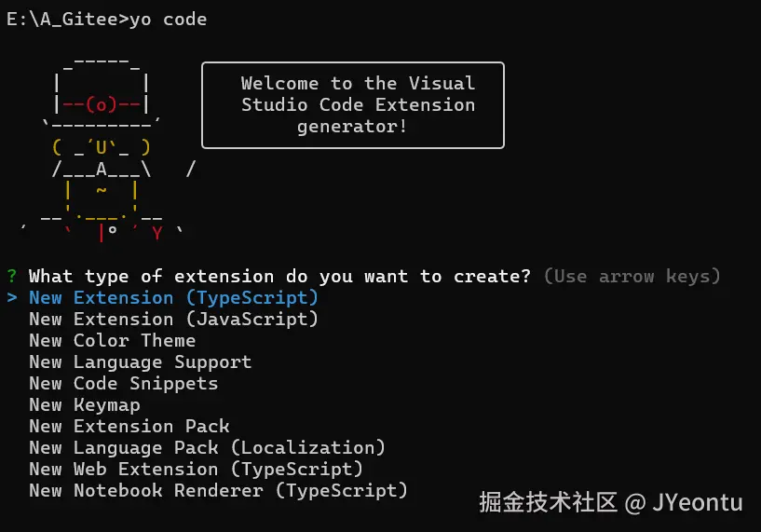Select New Notebook Renderer (TypeScript)
The height and width of the screenshot is (532, 761).
click(x=218, y=491)
